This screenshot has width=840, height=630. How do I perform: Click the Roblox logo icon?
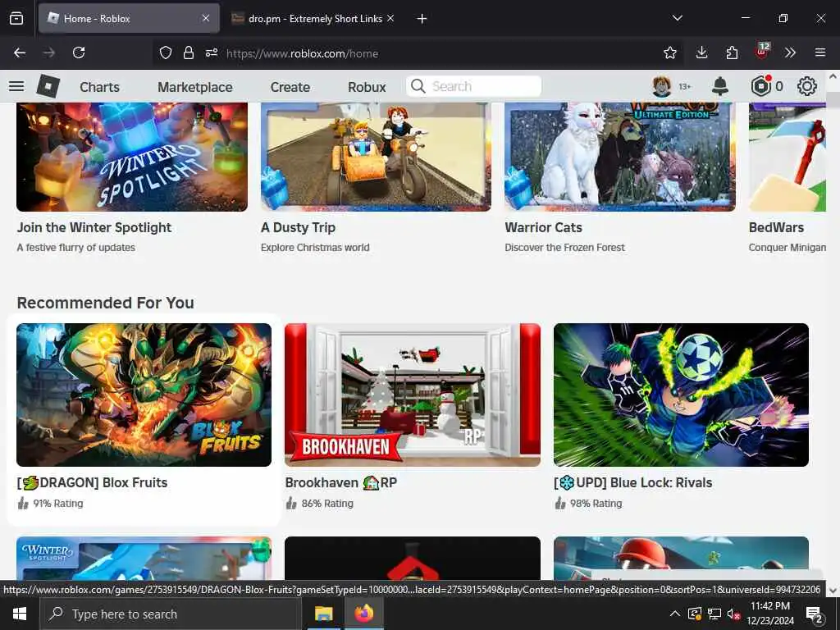(48, 86)
